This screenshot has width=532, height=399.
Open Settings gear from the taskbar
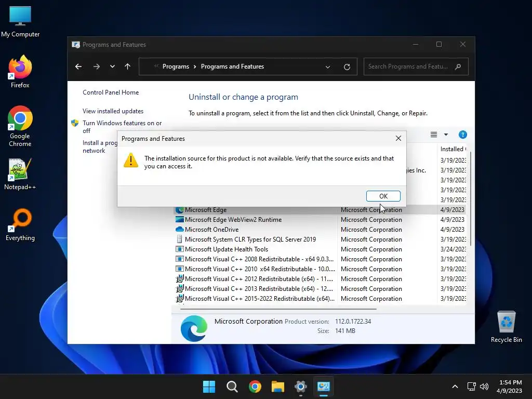[301, 387]
